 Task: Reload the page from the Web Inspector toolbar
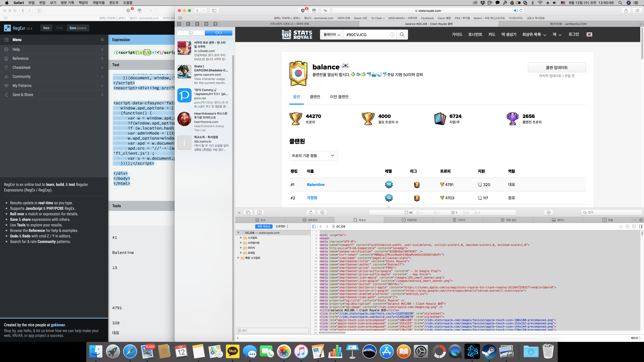coord(311,212)
